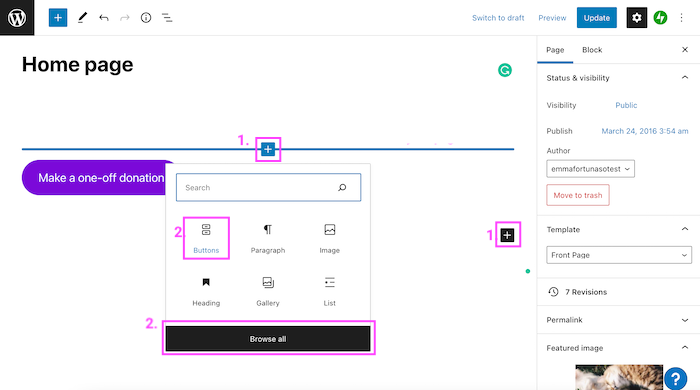700x390 pixels.
Task: Open the Front Page template dropdown
Action: [x=619, y=255]
